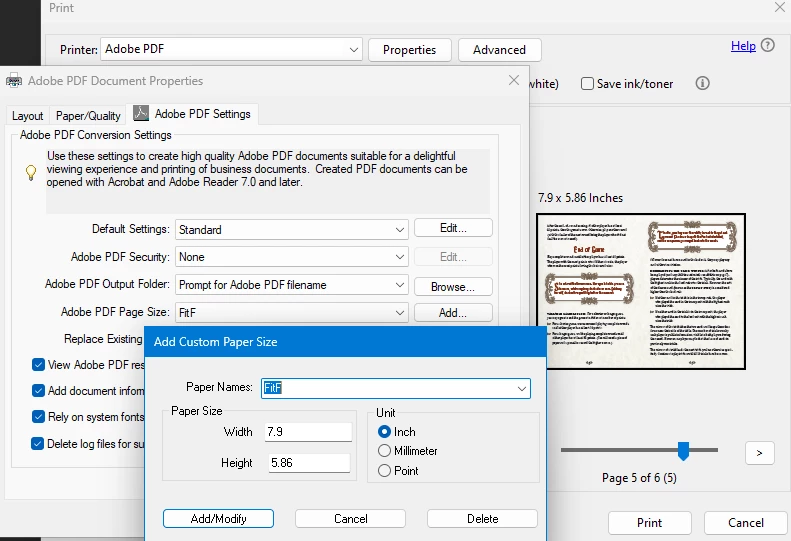This screenshot has width=791, height=541.
Task: Click the Print button
Action: 650,523
